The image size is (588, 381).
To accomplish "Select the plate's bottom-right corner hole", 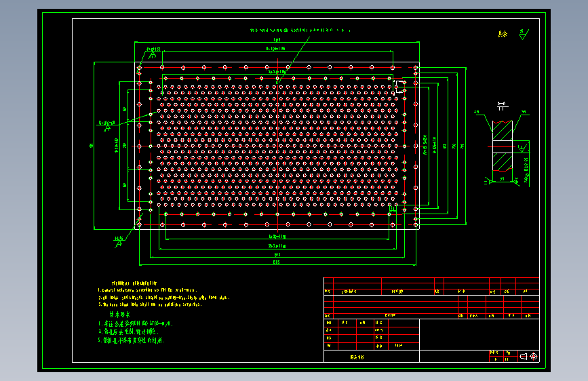I will pyautogui.click(x=416, y=224).
